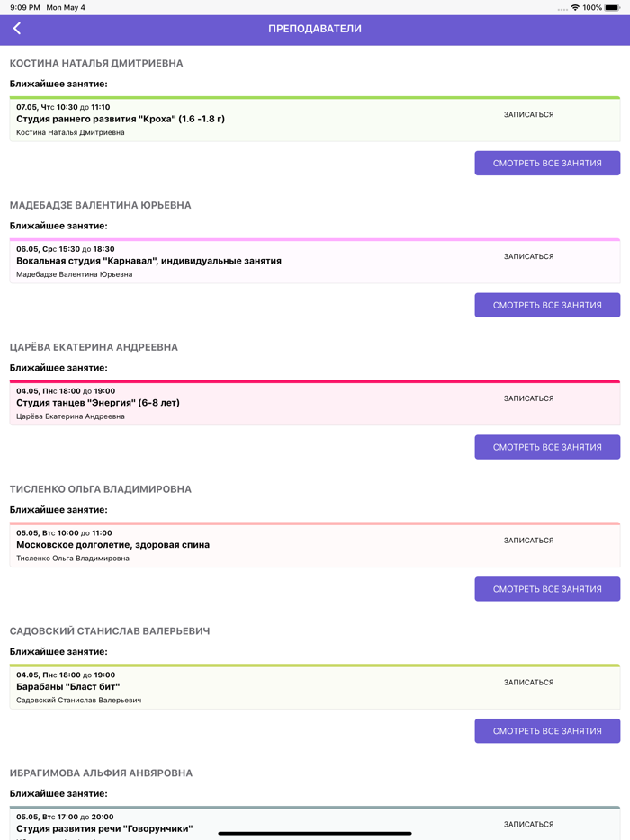Sign up for Барабаны "Бласт бит"
Screen dimensions: 630x840
tap(528, 683)
